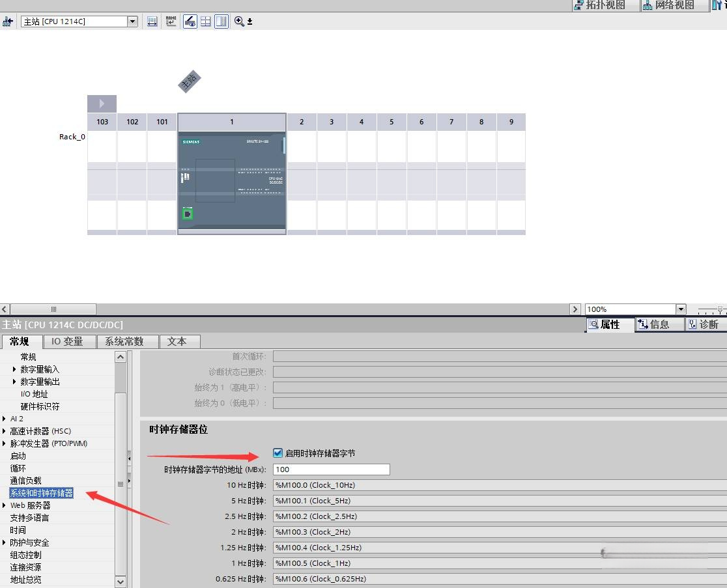Toggle the address-overview eye icon in the toolbar
The image size is (727, 588).
coord(190,21)
